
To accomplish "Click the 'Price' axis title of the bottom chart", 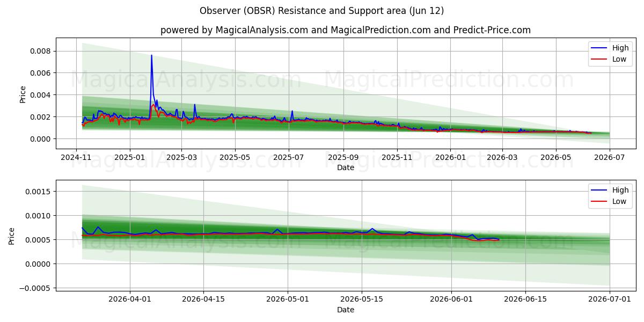I will click(12, 236).
